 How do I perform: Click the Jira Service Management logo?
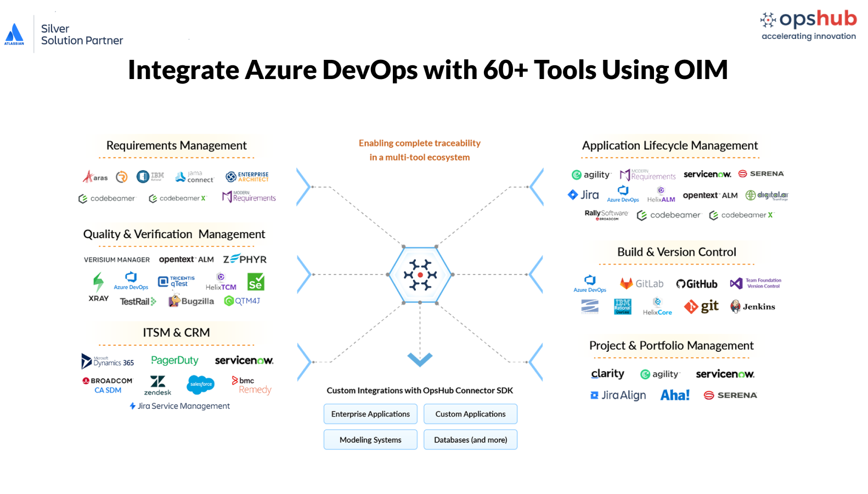pos(179,406)
